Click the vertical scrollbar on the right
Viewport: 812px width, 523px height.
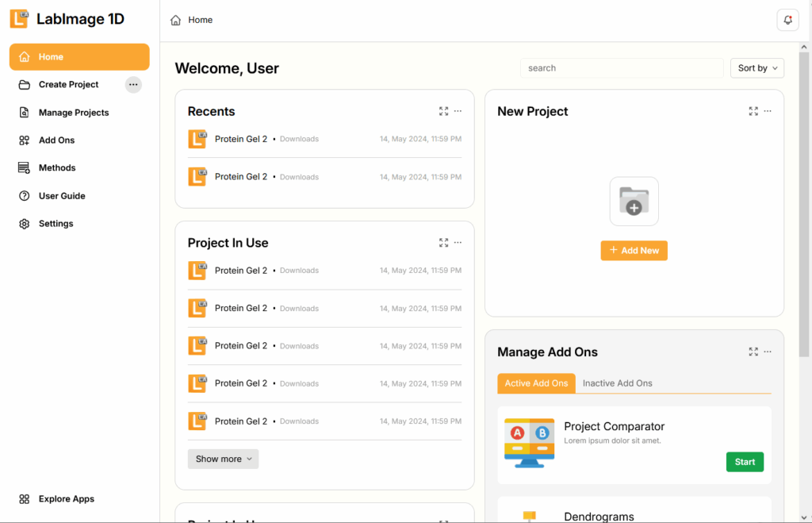point(805,198)
